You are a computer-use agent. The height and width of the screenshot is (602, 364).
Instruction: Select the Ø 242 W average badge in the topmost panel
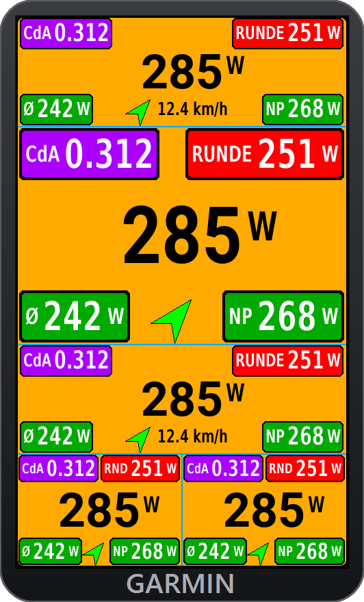pyautogui.click(x=56, y=110)
